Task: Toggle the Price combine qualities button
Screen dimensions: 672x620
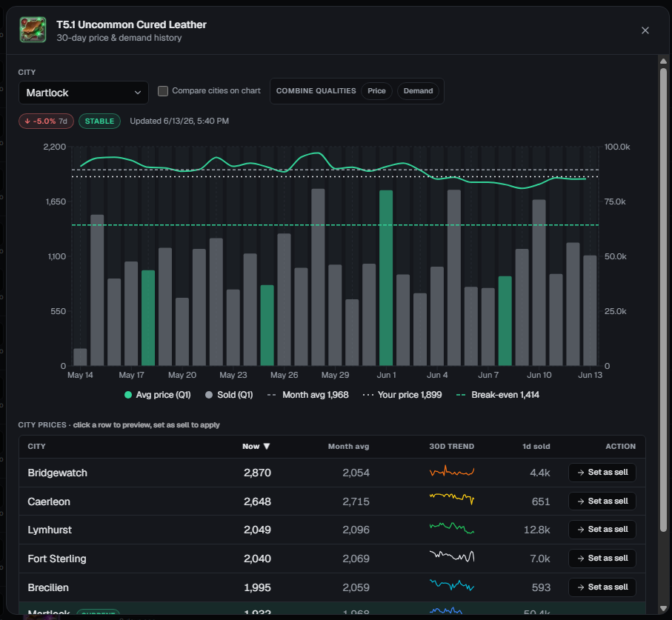Action: pyautogui.click(x=376, y=91)
